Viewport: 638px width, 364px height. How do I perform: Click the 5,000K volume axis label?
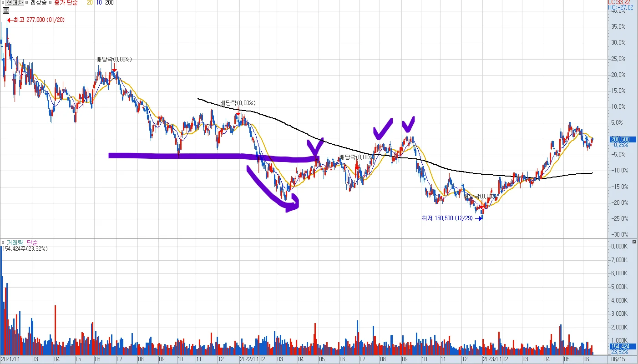click(x=620, y=287)
